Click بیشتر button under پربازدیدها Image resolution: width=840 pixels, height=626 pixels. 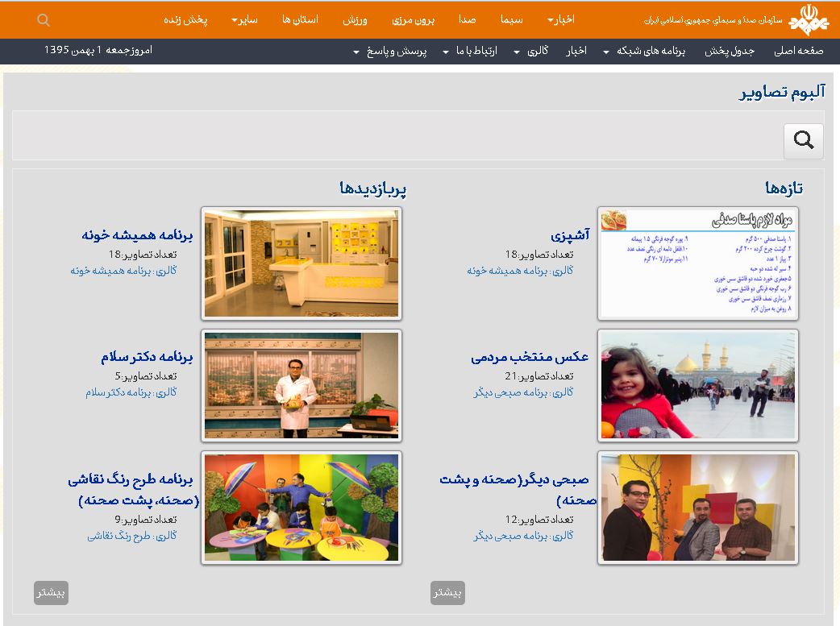[x=51, y=593]
